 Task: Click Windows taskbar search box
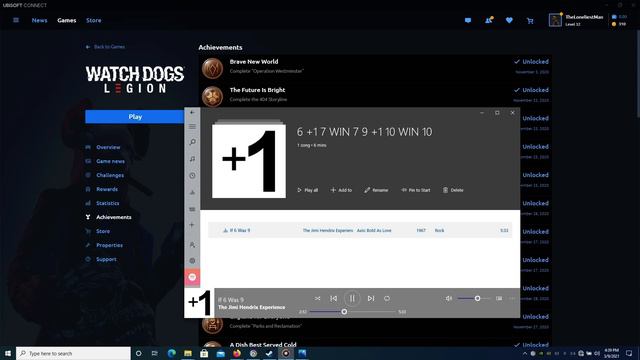click(73, 353)
